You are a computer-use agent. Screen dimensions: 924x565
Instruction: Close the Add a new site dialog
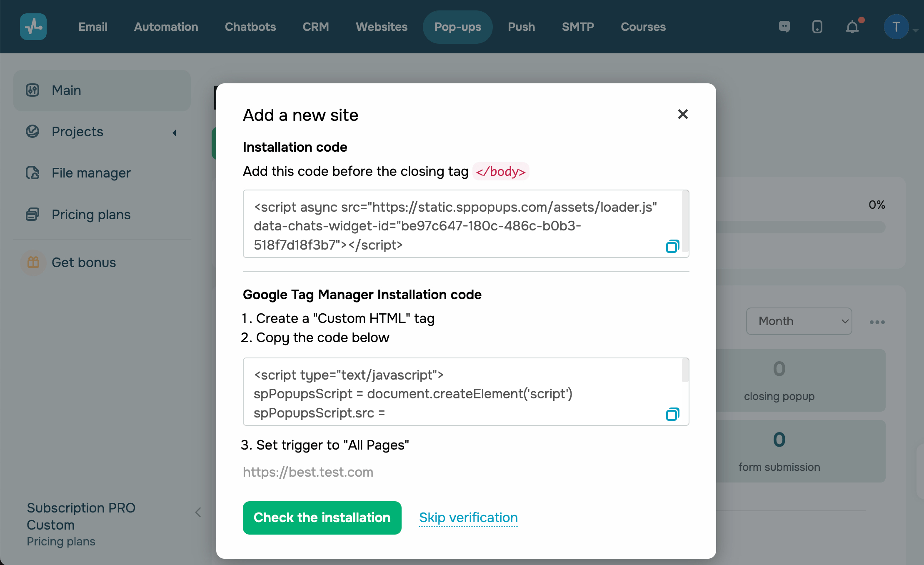(683, 114)
